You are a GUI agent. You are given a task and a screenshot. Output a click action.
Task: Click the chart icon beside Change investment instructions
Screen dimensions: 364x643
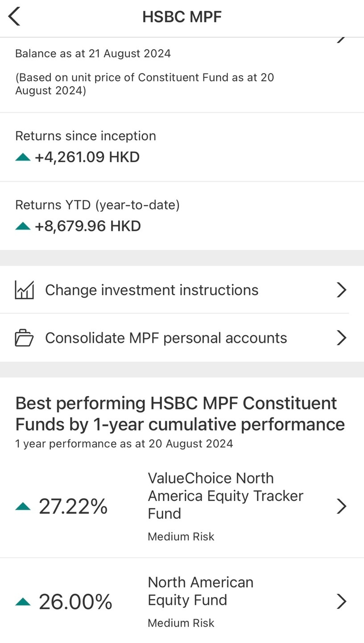[24, 290]
